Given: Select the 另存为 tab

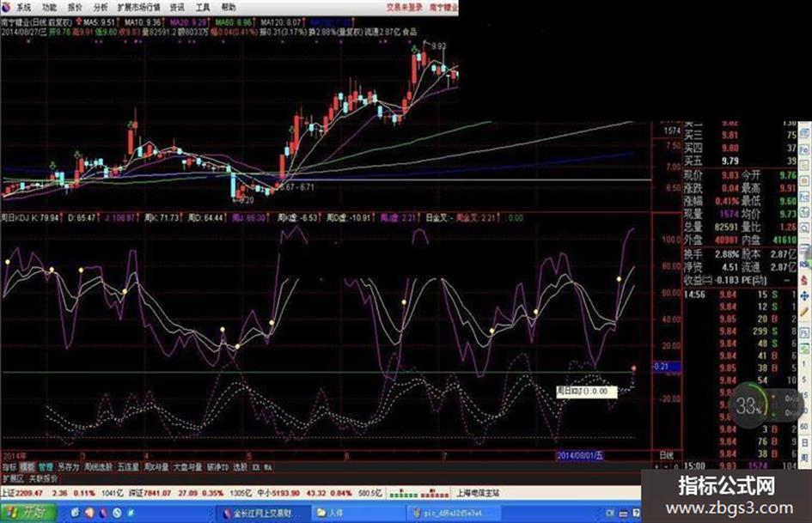Looking at the screenshot, I should coord(69,467).
